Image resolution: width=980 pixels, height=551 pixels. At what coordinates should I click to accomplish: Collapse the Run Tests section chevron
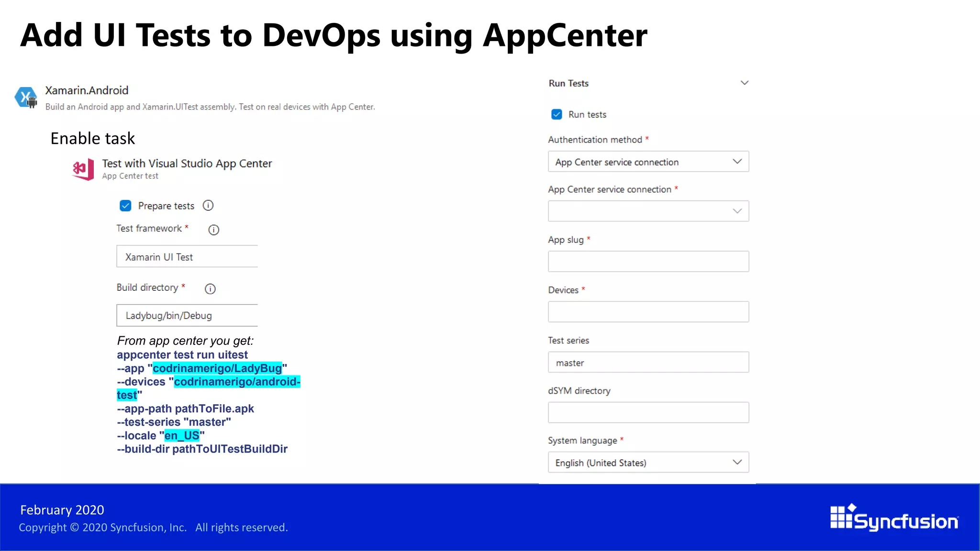(744, 83)
